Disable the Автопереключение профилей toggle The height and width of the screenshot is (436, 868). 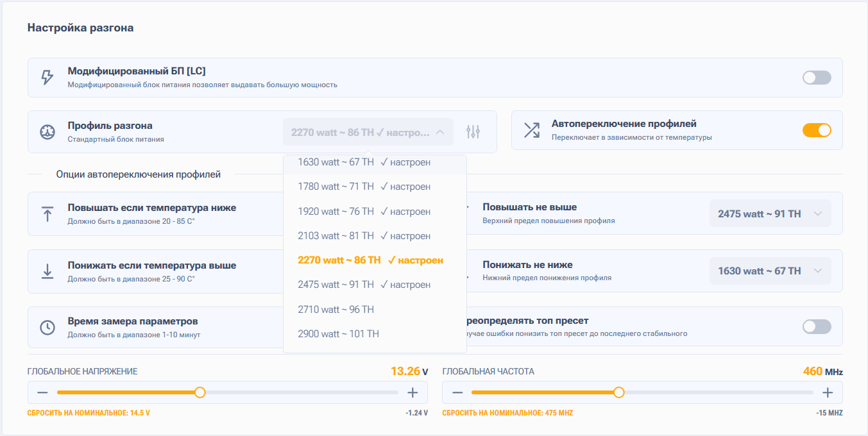(817, 130)
